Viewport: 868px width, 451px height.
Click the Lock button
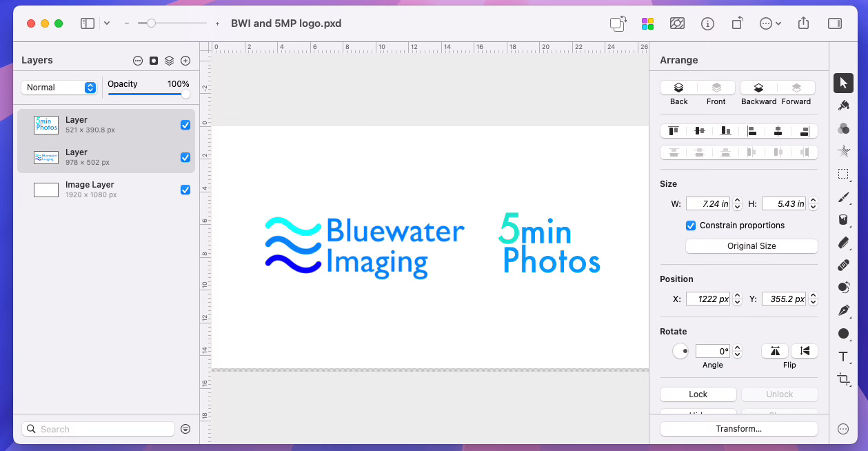[x=698, y=394]
